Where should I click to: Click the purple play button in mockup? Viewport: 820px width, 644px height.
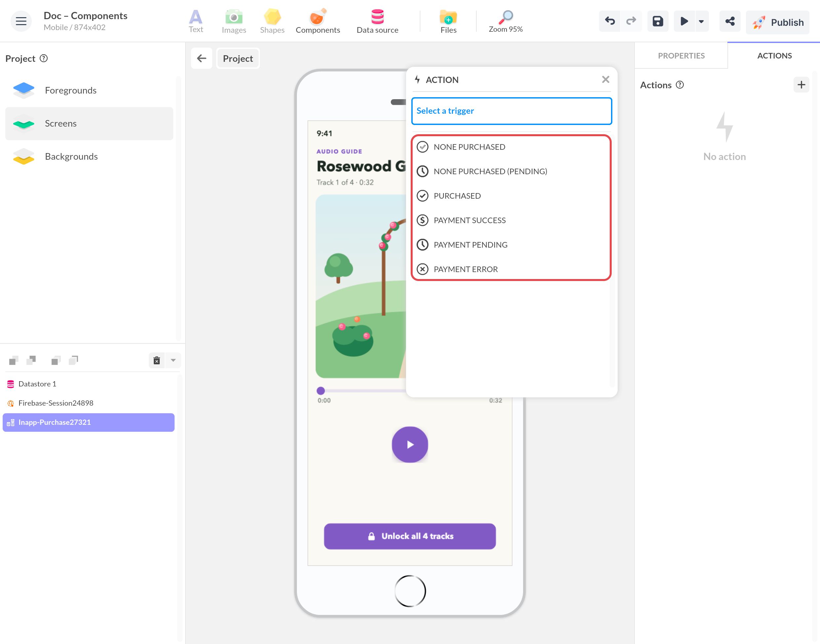click(410, 445)
